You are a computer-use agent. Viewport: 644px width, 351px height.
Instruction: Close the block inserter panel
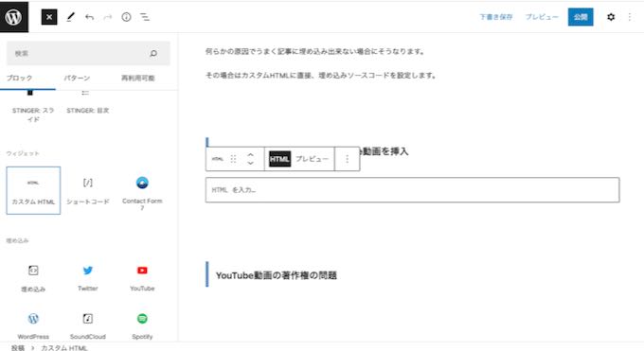click(x=49, y=17)
